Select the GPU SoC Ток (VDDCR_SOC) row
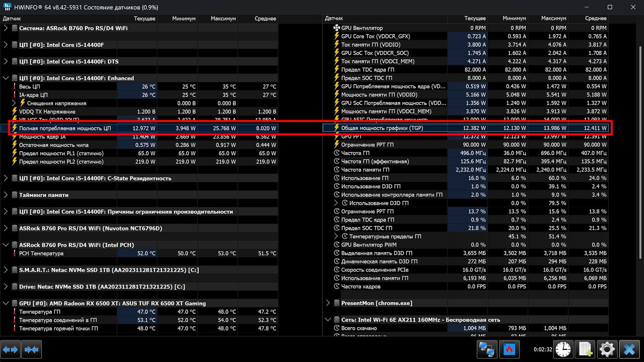644x362 pixels. coord(466,53)
